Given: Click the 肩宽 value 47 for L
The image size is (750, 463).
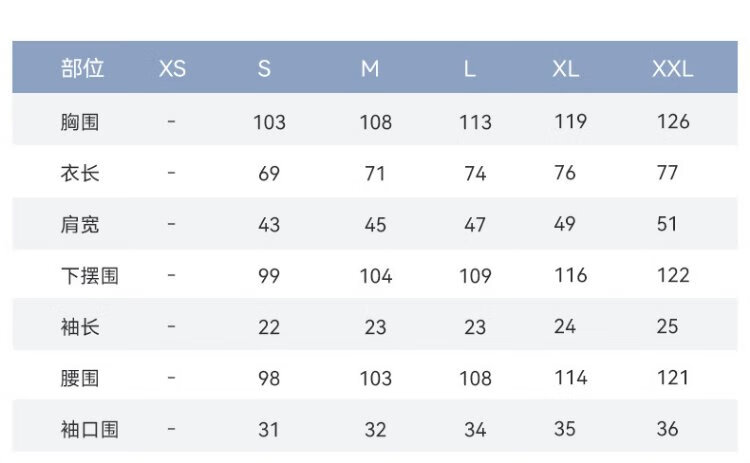Looking at the screenshot, I should tap(475, 224).
